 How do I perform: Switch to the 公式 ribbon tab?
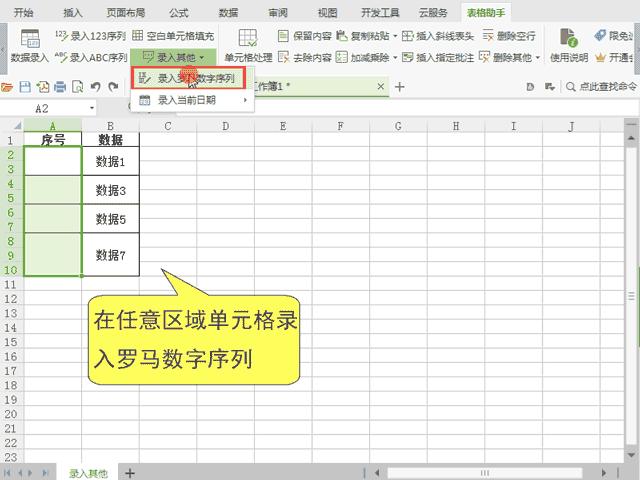click(178, 13)
